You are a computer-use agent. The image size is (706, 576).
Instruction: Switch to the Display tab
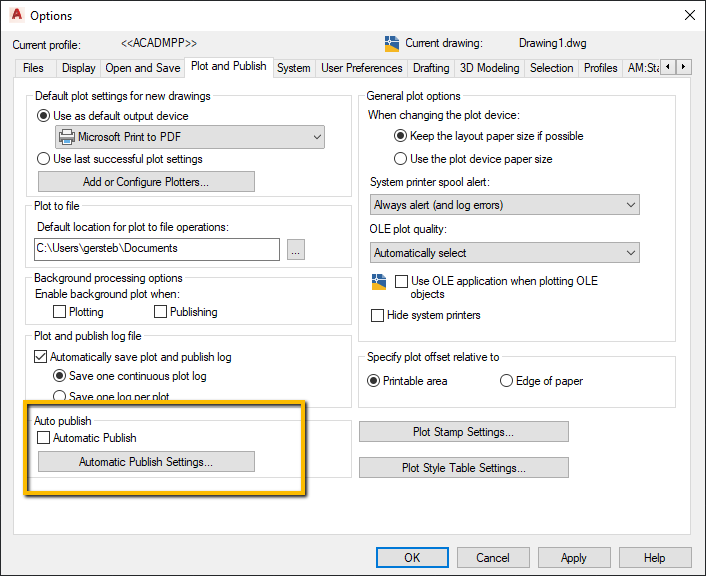click(x=78, y=68)
